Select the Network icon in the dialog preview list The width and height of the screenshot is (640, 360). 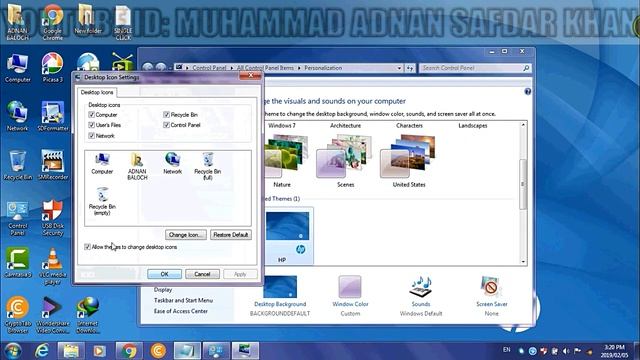pyautogui.click(x=172, y=163)
